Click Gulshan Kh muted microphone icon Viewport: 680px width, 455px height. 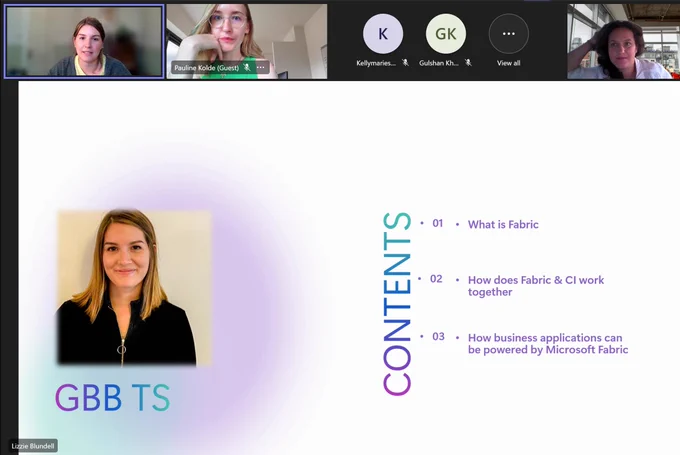coord(468,62)
